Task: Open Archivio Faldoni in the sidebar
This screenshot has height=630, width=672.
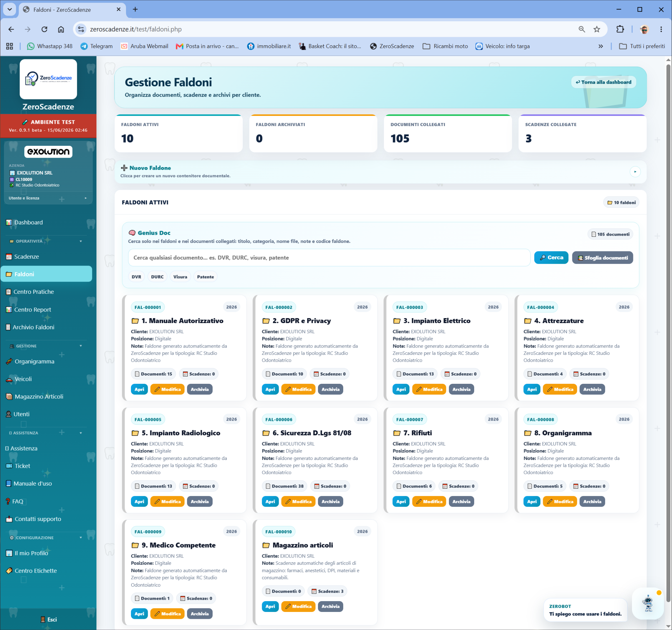Action: [30, 327]
